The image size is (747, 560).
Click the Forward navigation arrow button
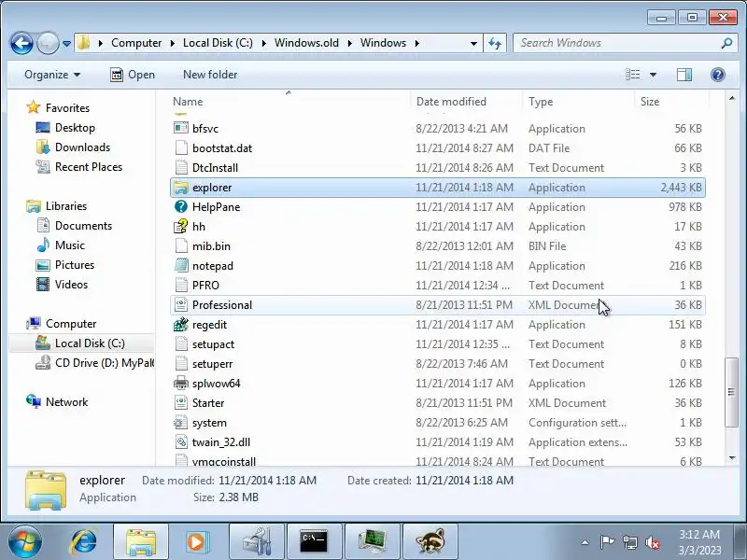[48, 43]
